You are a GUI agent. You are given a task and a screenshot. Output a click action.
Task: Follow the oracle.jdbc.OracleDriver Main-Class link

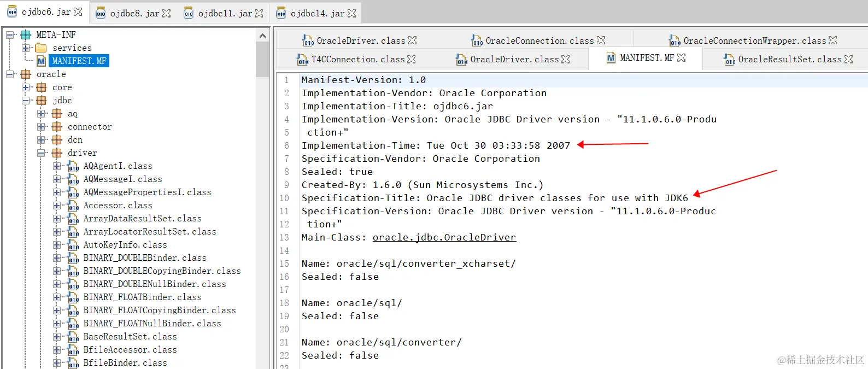tap(444, 237)
